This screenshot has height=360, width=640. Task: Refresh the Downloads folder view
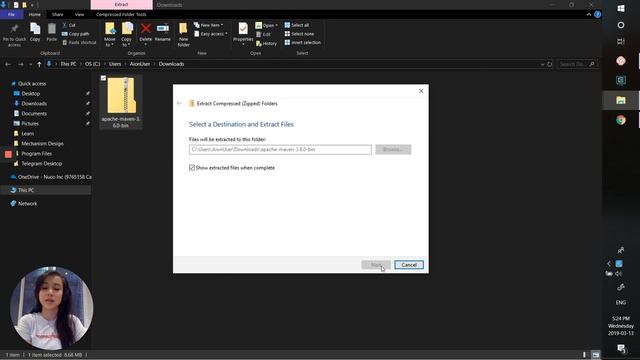pos(549,64)
